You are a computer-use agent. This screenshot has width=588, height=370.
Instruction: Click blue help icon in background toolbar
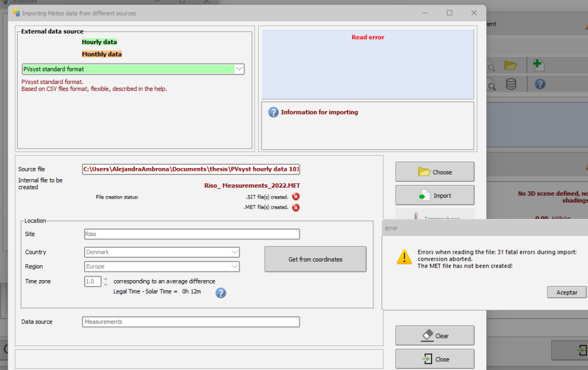(x=540, y=84)
